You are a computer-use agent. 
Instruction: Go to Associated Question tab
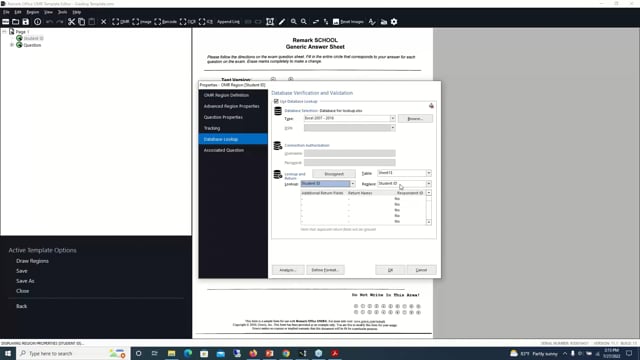tap(224, 150)
